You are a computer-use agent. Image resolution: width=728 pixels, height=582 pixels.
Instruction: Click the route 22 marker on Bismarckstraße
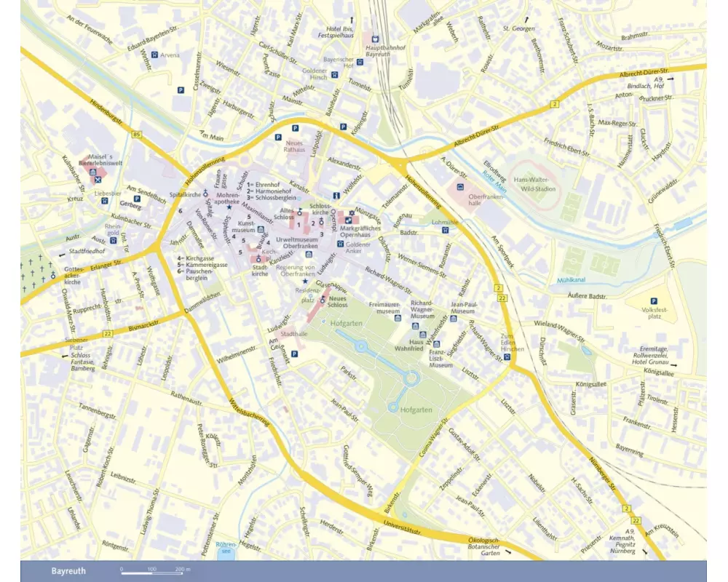point(107,333)
